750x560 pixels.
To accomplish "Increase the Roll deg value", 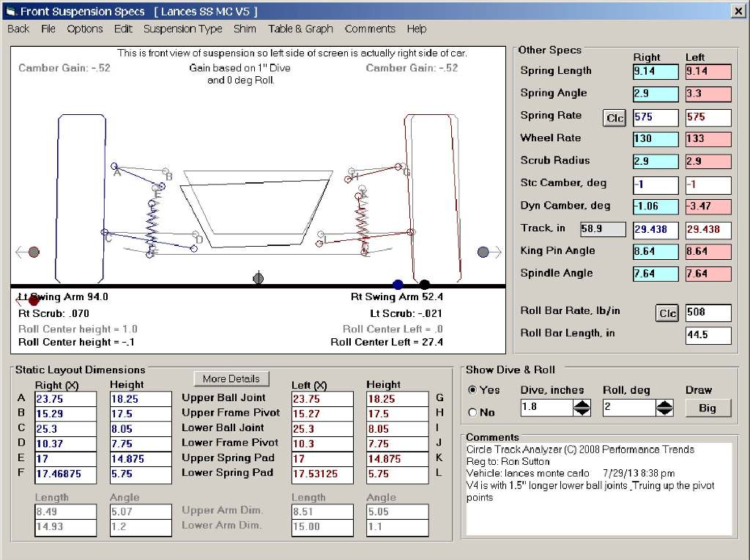I will click(x=664, y=403).
